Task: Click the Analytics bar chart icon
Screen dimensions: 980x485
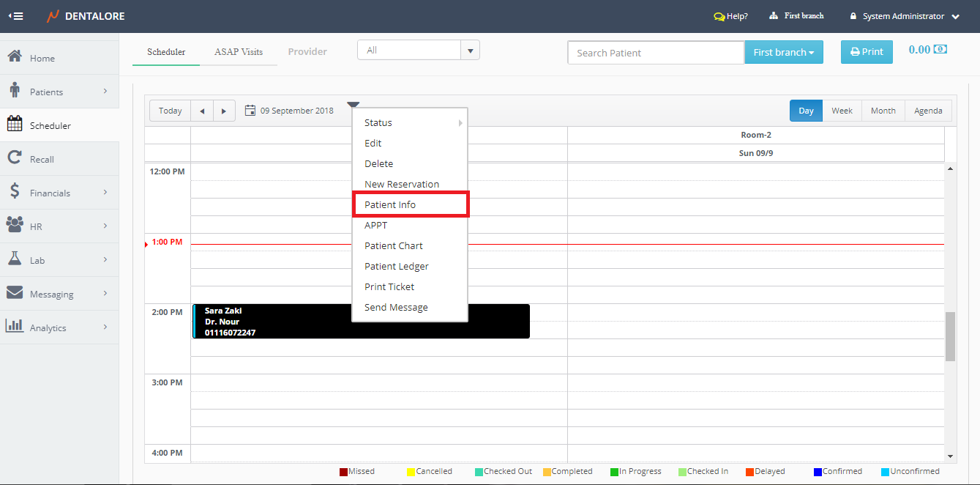Action: 14,327
